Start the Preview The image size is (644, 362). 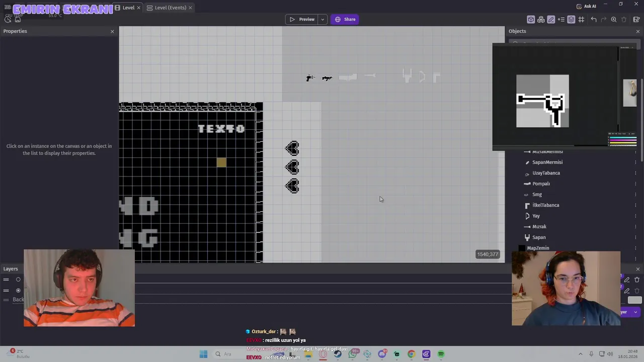pos(302,19)
